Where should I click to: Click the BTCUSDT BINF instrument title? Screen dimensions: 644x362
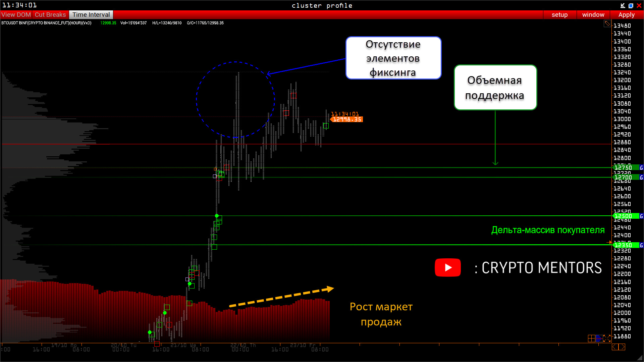pyautogui.click(x=46, y=23)
